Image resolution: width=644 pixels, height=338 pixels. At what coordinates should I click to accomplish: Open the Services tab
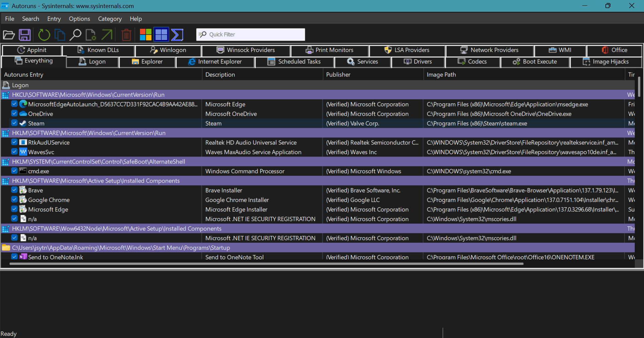363,62
